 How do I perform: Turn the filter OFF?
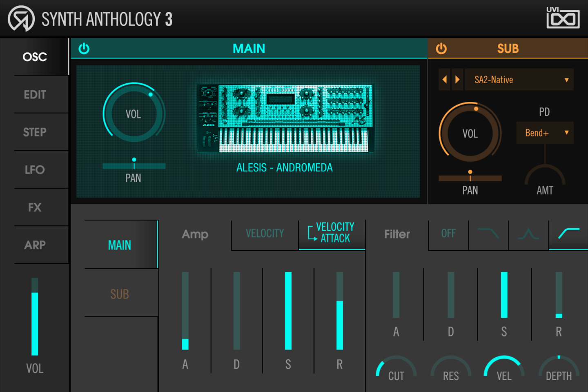448,233
